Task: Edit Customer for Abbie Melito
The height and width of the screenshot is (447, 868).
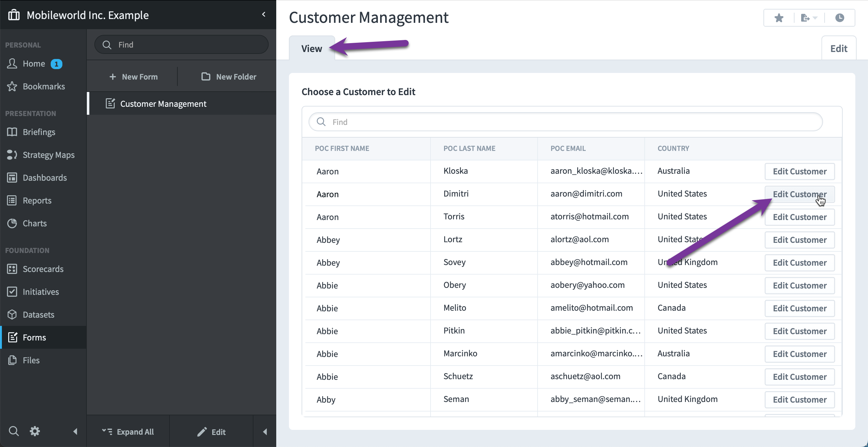Action: pos(800,308)
